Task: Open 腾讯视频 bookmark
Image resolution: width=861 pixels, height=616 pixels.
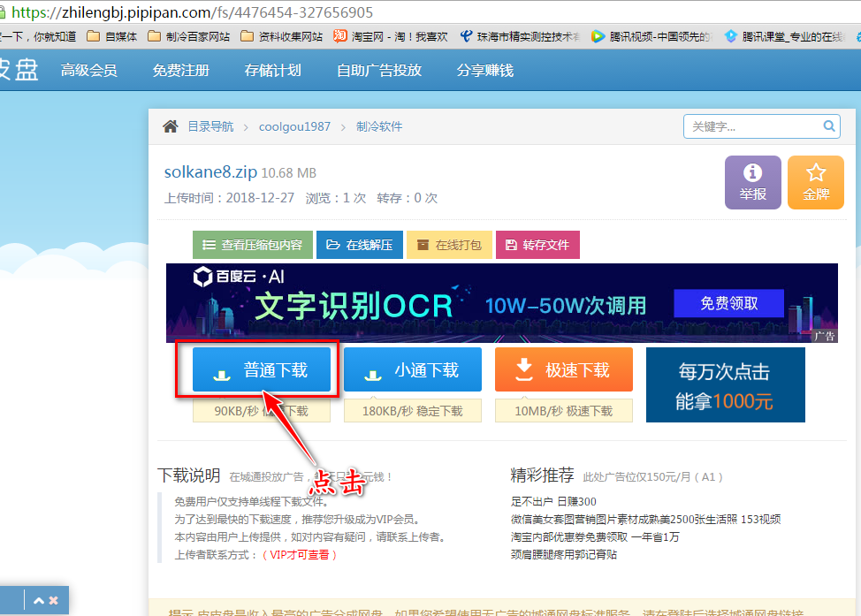Action: pos(652,36)
